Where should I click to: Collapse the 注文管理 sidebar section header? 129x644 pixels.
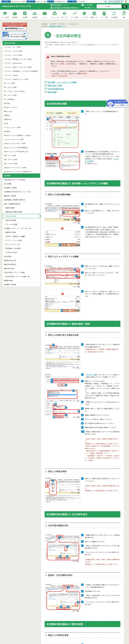tap(21, 175)
